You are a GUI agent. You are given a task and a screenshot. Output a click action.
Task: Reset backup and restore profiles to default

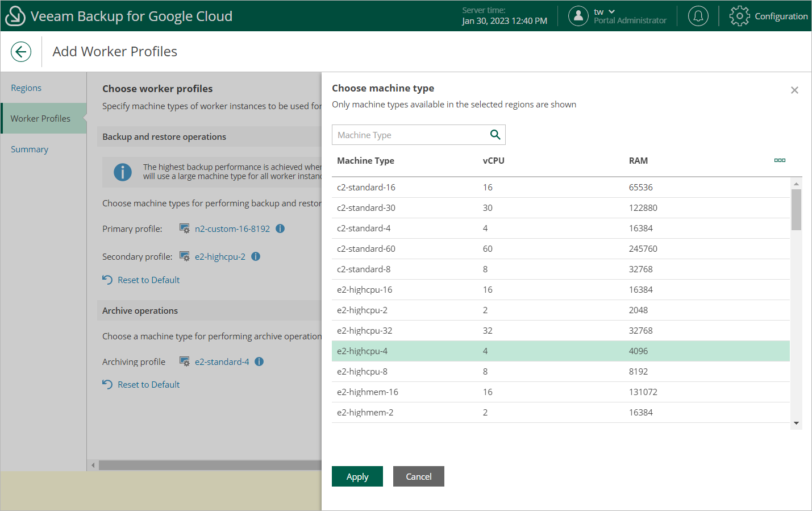click(141, 280)
